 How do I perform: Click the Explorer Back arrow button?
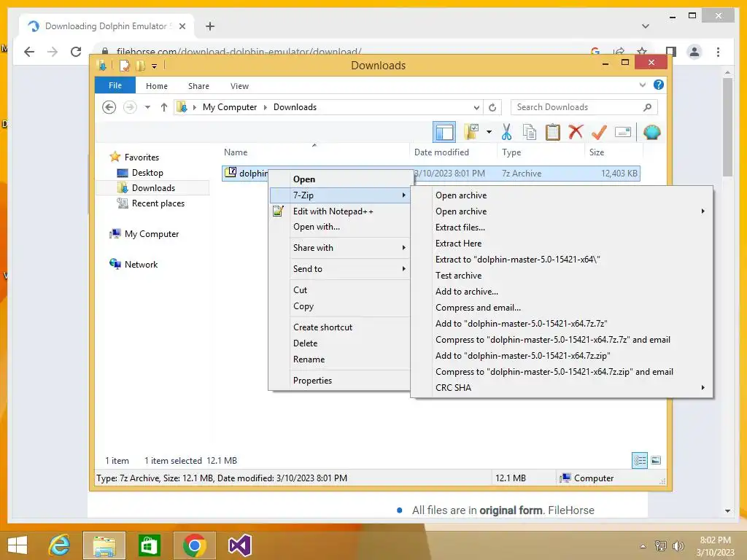[109, 107]
